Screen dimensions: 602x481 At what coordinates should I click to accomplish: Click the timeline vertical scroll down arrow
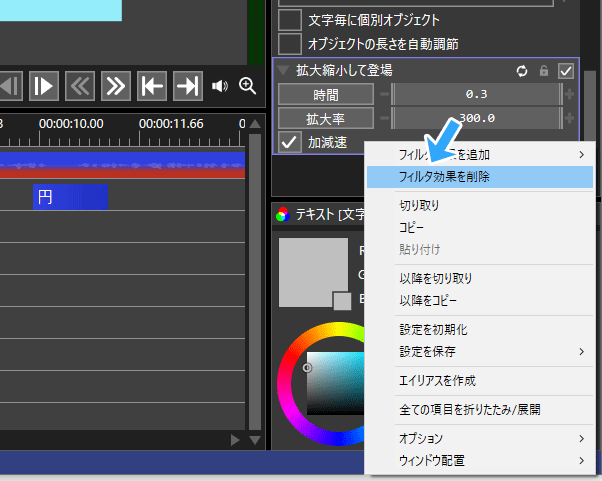coord(255,440)
